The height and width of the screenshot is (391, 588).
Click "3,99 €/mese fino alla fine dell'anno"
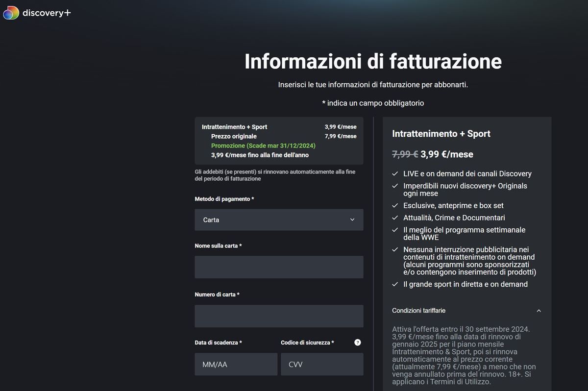[260, 155]
